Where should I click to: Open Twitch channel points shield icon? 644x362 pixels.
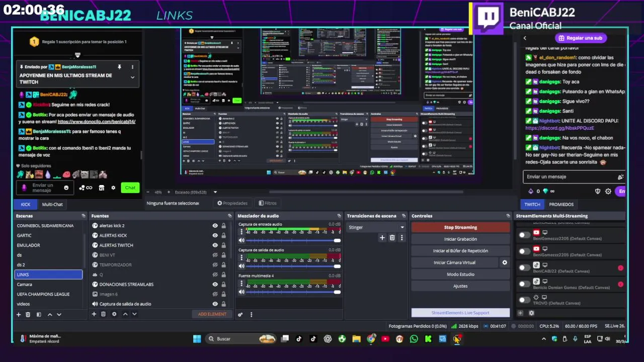598,191
